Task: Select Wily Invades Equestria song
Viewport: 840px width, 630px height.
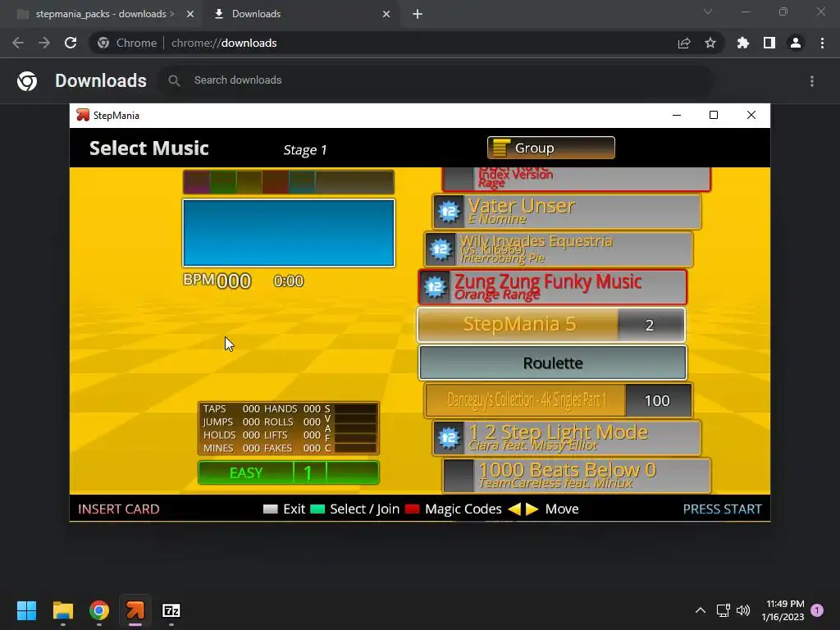Action: pos(559,249)
